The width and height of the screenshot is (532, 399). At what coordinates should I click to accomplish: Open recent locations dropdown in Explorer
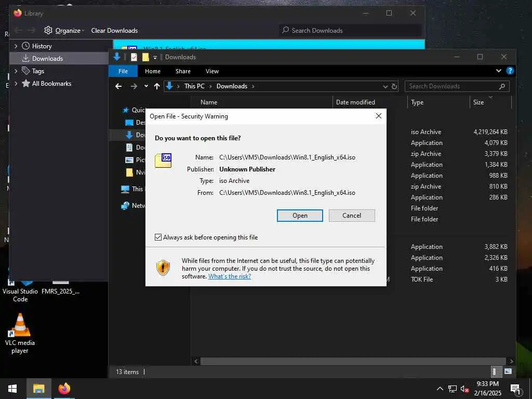[146, 86]
